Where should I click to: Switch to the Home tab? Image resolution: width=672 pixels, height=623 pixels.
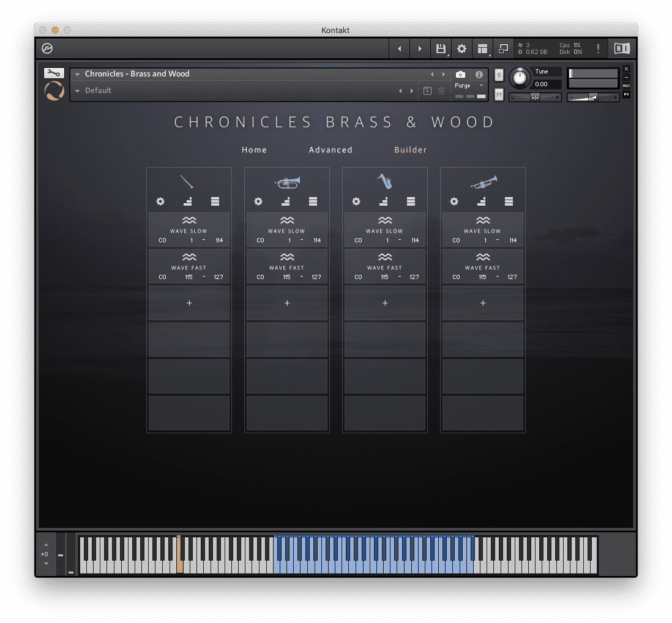pyautogui.click(x=254, y=150)
